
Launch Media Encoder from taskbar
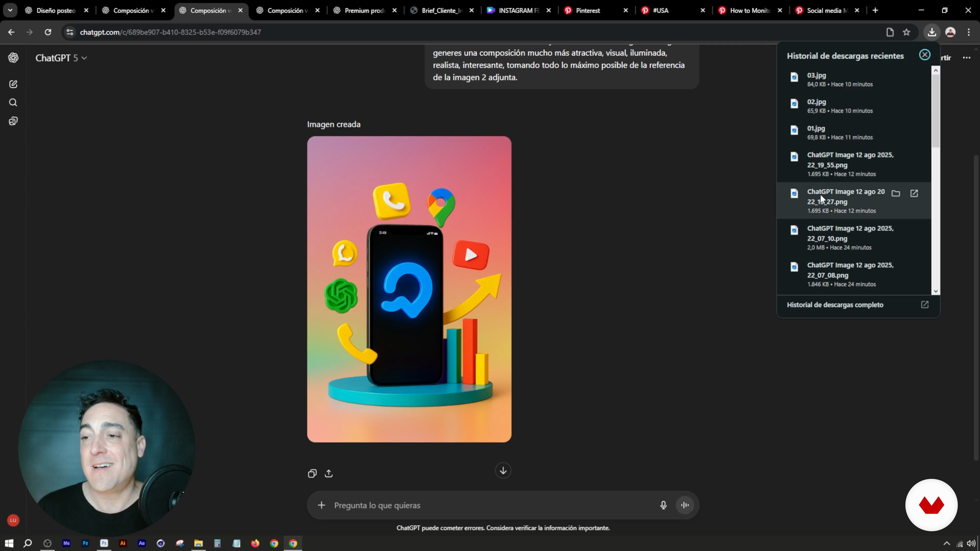click(66, 543)
